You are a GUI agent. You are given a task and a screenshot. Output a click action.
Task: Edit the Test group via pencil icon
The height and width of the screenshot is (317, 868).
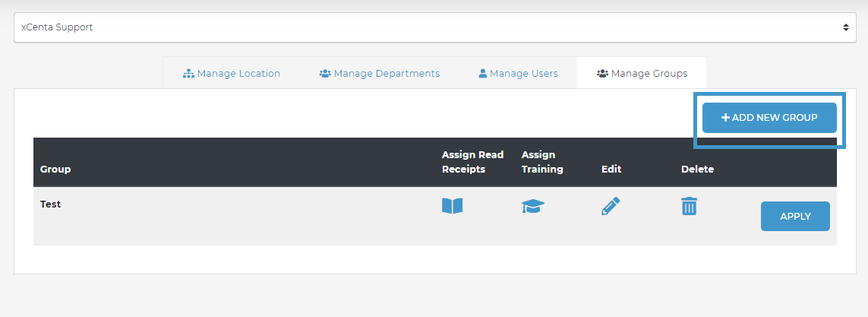611,206
